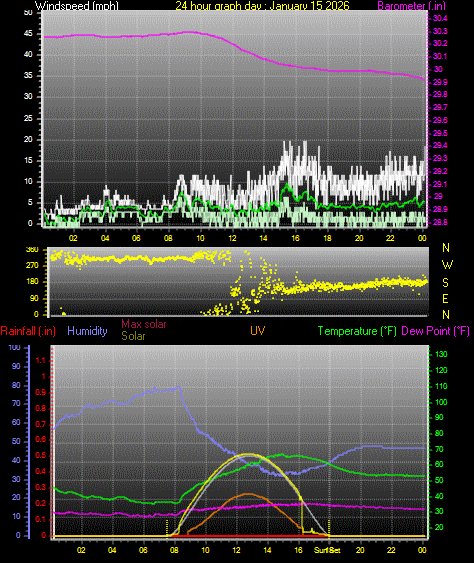The height and width of the screenshot is (563, 474).
Task: Click the 100 value on the blue humidity axis
Action: click(x=14, y=347)
